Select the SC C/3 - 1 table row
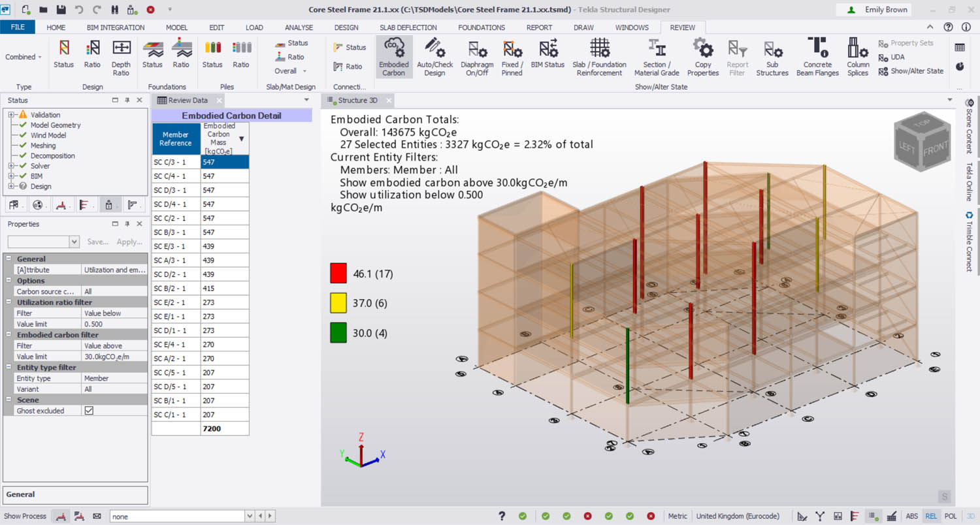The image size is (980, 525). pyautogui.click(x=200, y=162)
